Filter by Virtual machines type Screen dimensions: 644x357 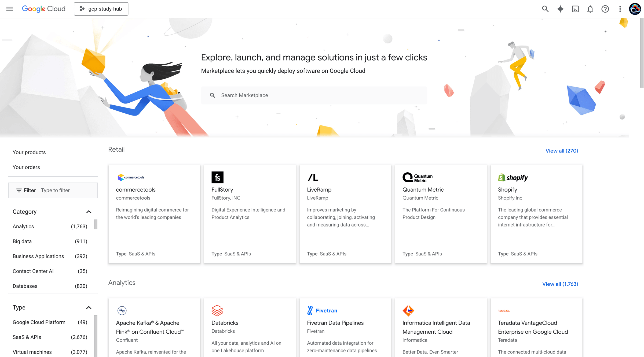coord(50,352)
